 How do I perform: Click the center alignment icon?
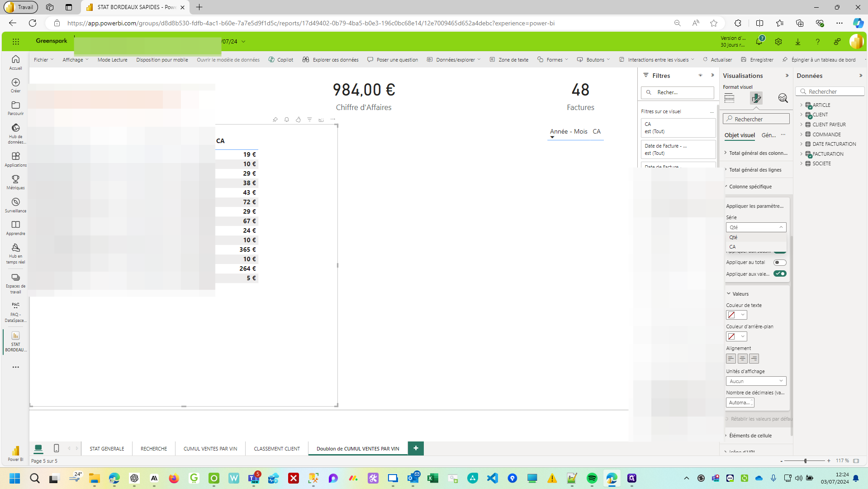tap(742, 359)
